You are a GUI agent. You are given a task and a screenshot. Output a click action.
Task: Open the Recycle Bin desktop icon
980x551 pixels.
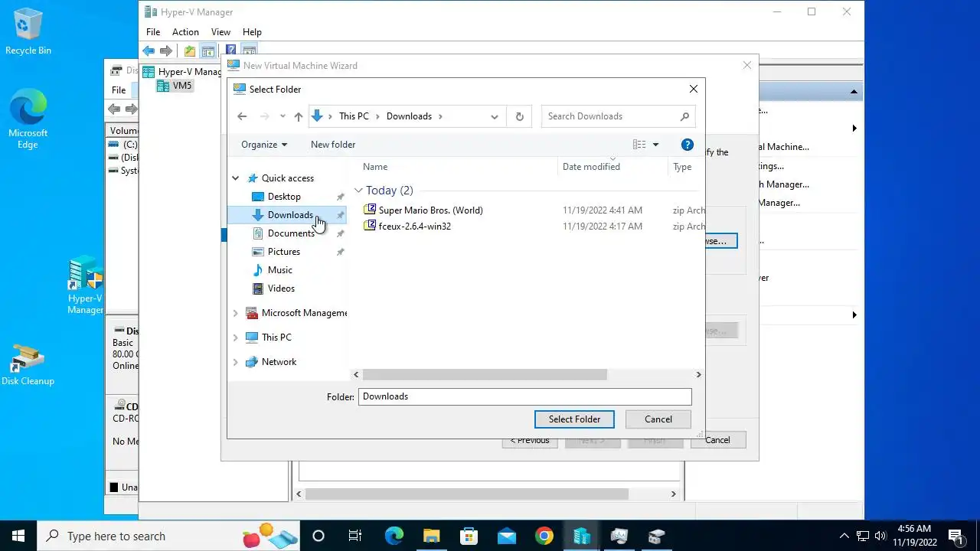(28, 31)
